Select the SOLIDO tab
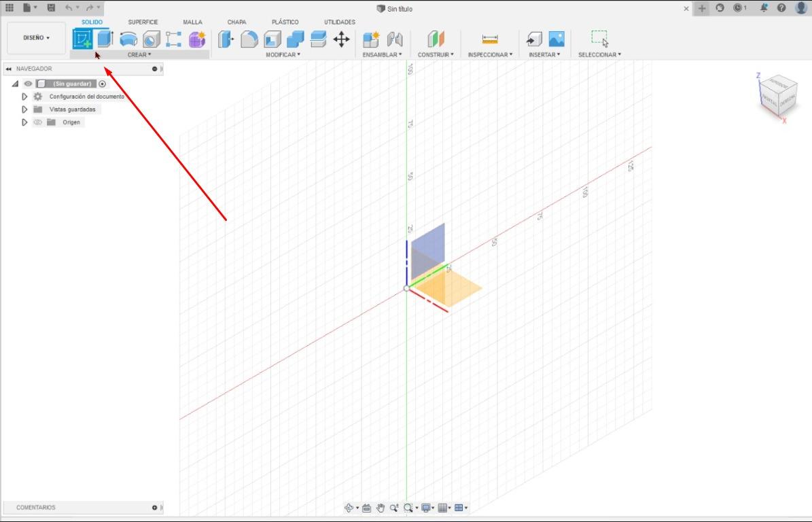812x522 pixels. pyautogui.click(x=92, y=22)
